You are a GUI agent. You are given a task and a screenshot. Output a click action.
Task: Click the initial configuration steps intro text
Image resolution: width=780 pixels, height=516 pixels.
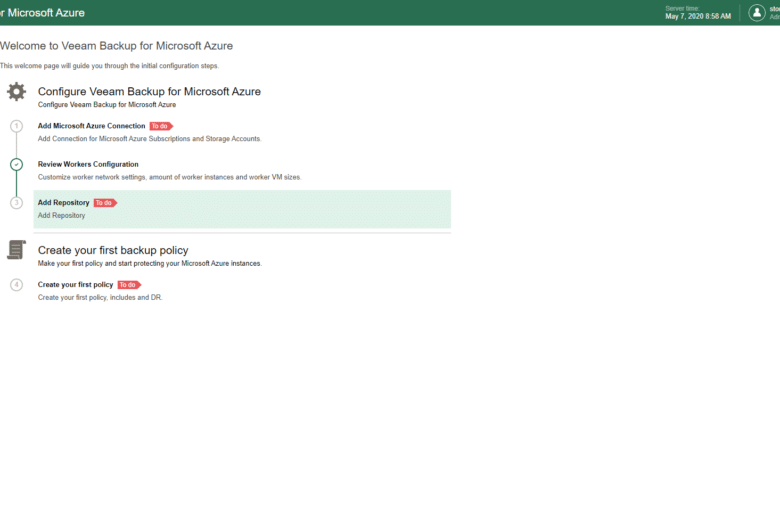pos(109,66)
